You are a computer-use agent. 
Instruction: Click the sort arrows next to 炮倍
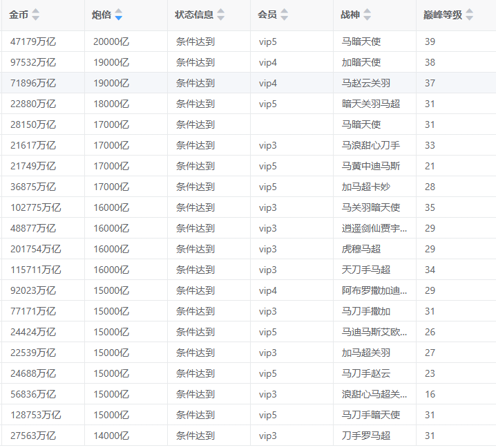coord(119,15)
